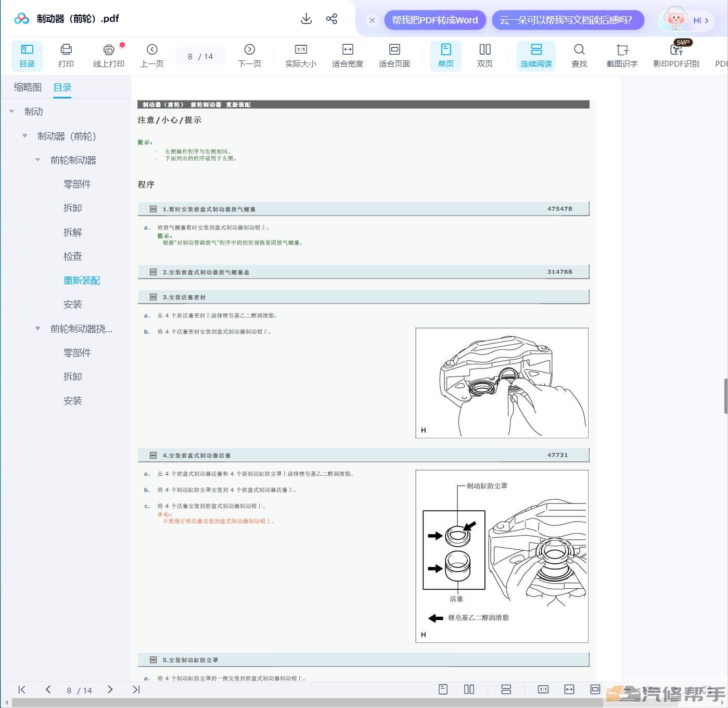Screen dimensions: 728x708
Task: Open 线上打印 online print
Action: 109,56
